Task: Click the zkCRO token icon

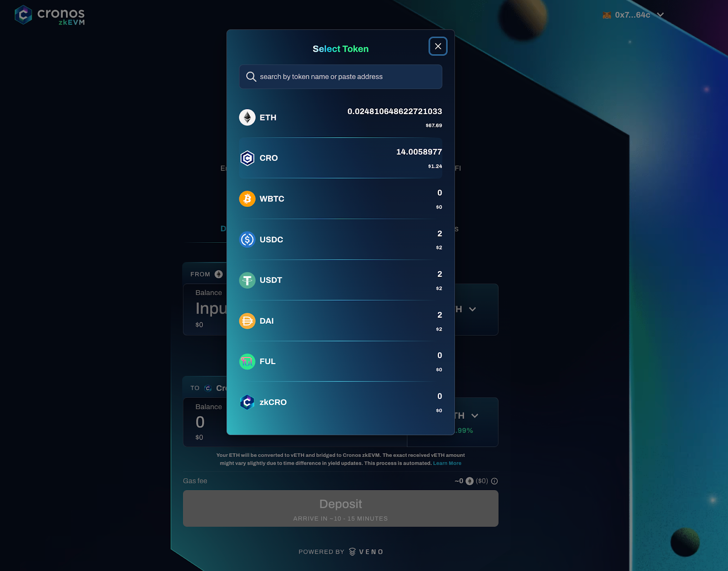Action: click(247, 402)
